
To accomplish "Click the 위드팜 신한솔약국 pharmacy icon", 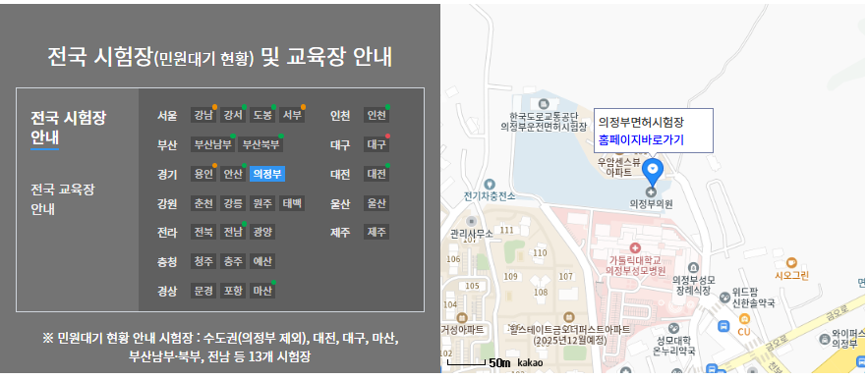I will click(724, 298).
